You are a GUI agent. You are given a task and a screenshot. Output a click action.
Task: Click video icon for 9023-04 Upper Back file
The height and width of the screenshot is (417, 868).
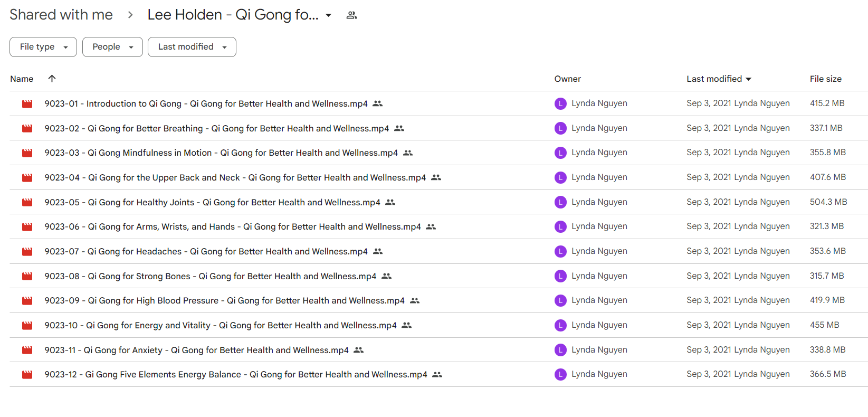[x=27, y=178]
